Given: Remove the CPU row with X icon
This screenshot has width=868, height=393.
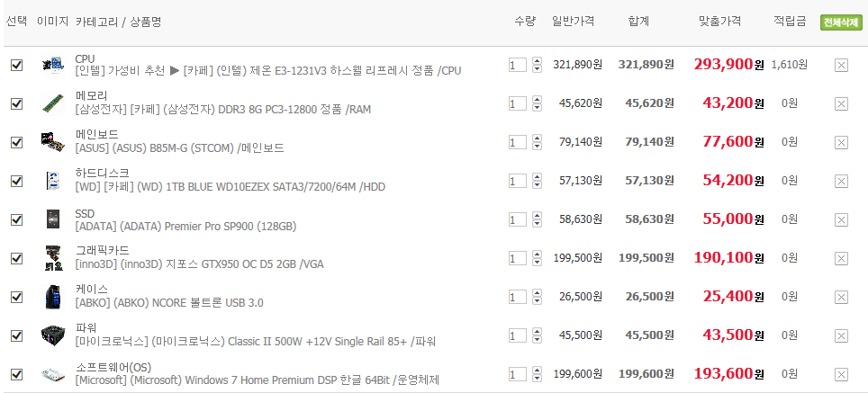Looking at the screenshot, I should 841,66.
